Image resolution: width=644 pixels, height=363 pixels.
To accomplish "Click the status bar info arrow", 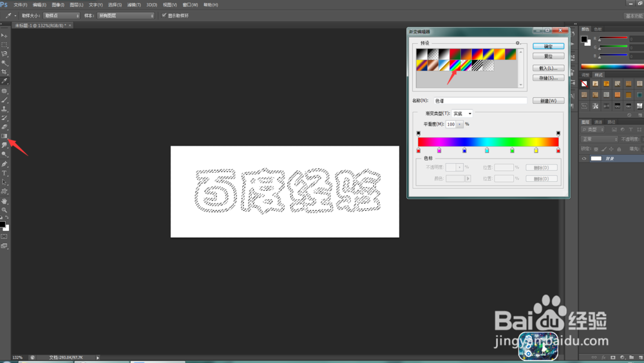I will [98, 358].
